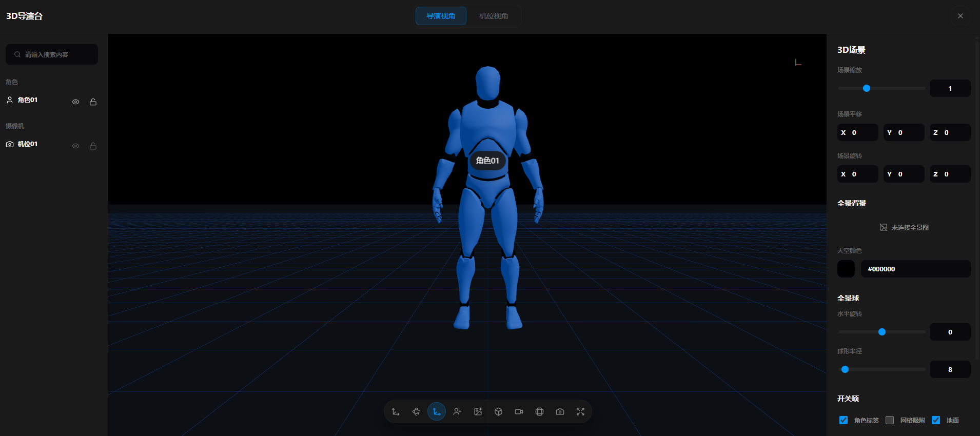Click the camera icon beside 机位01

point(10,144)
